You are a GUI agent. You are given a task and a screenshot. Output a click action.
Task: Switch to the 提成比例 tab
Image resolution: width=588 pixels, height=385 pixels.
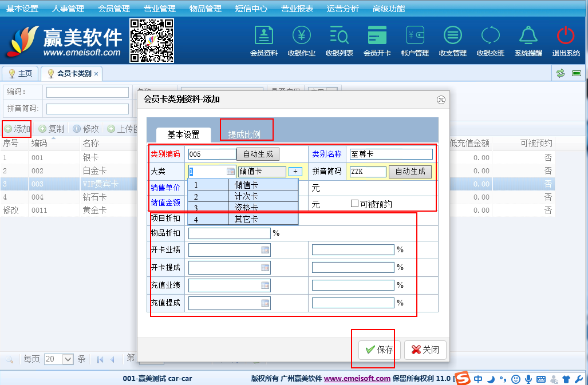click(x=244, y=134)
